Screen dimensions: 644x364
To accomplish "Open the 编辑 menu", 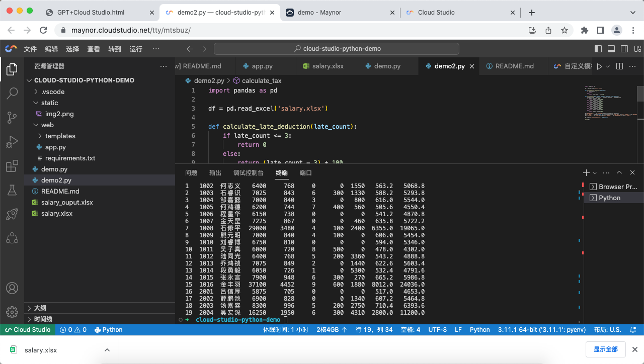I will coord(51,49).
